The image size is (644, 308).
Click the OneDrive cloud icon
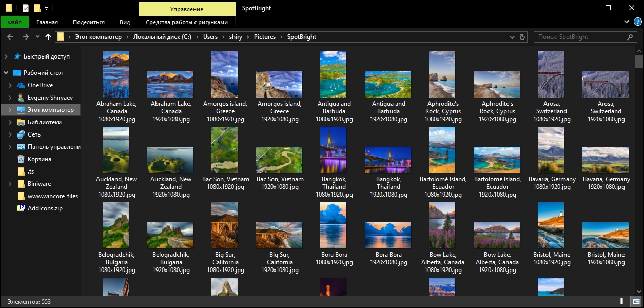click(21, 85)
